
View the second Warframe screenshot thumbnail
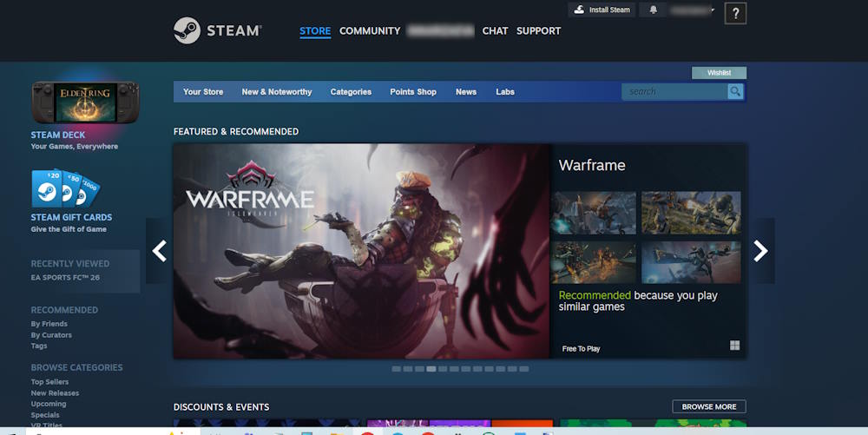coord(691,213)
